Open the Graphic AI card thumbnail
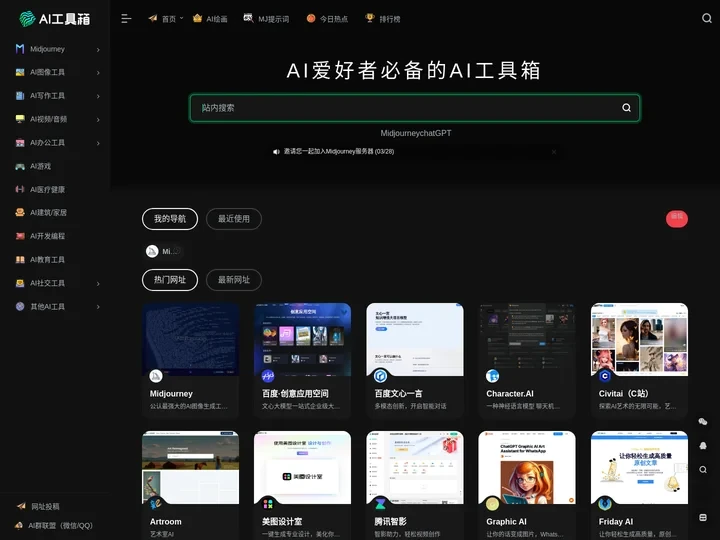This screenshot has height=540, width=720. click(x=527, y=467)
